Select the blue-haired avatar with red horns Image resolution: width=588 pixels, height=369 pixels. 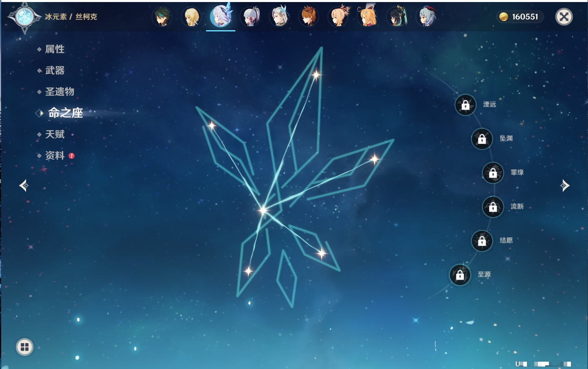(x=426, y=17)
